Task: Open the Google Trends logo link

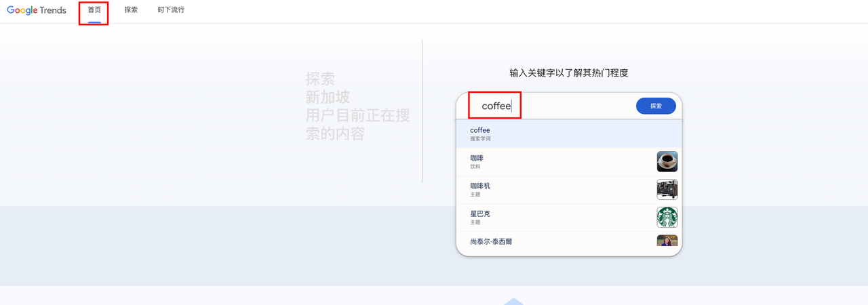Action: (x=37, y=10)
